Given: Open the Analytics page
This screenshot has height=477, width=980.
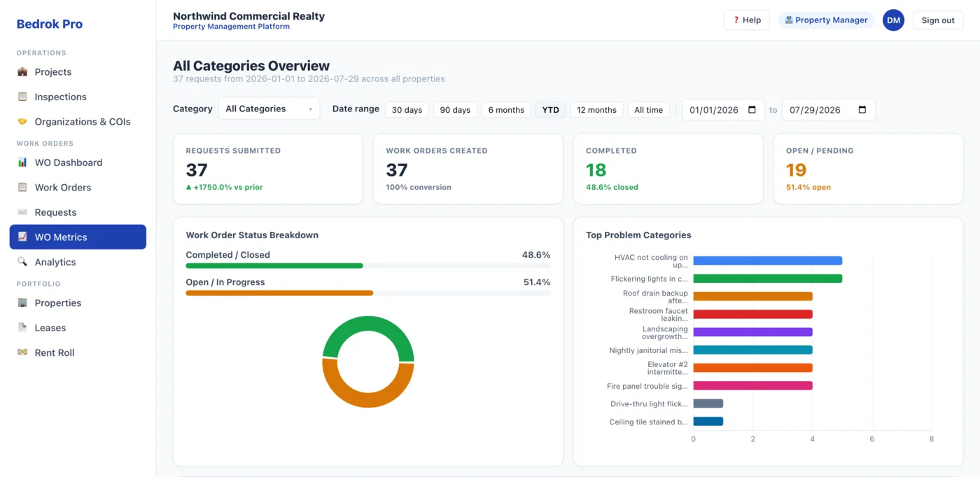Looking at the screenshot, I should point(78,262).
